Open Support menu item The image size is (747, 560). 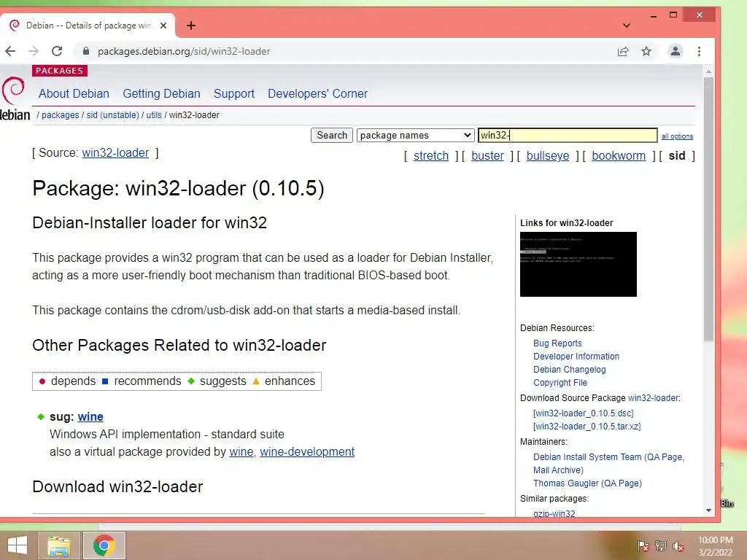234,94
